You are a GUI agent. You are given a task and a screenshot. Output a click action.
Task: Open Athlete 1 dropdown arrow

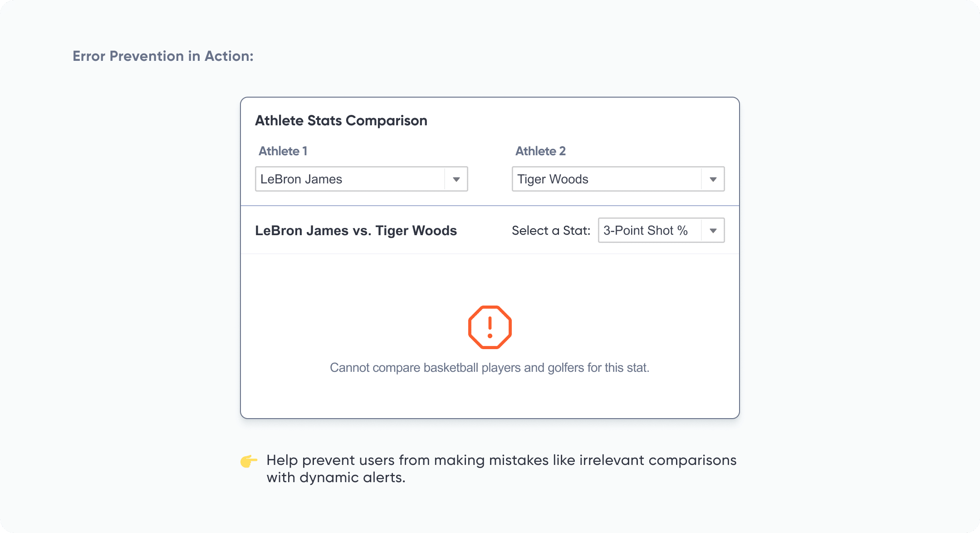[x=456, y=179]
